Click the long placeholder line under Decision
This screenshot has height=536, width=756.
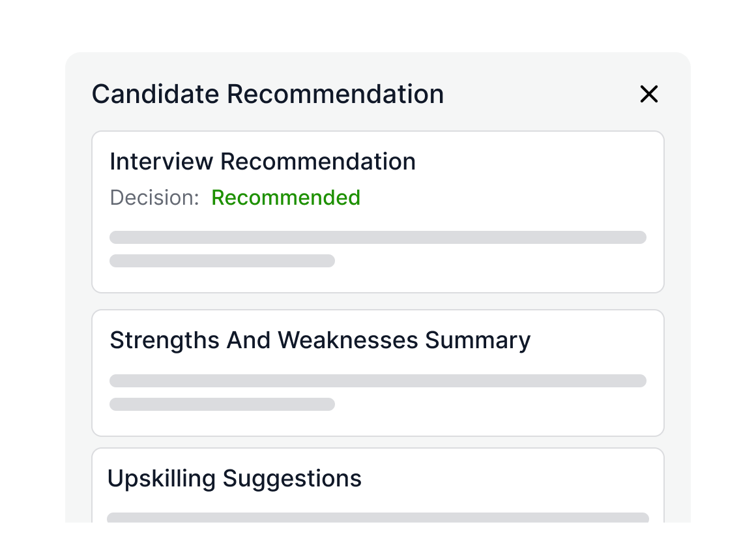point(377,237)
